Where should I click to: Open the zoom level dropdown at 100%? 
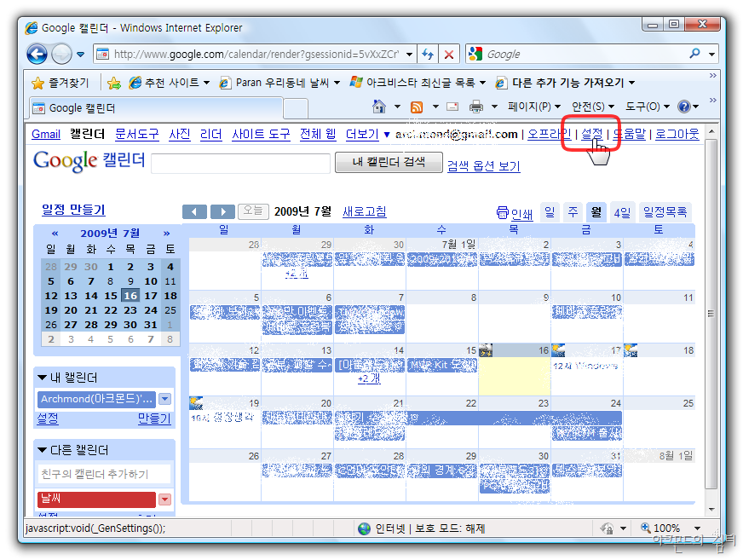[x=697, y=528]
